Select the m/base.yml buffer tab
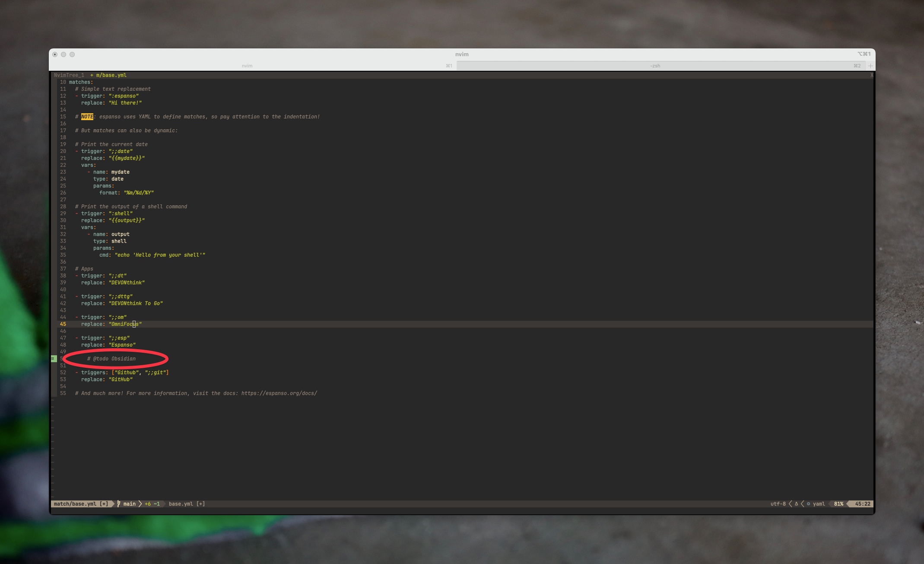 [x=111, y=75]
